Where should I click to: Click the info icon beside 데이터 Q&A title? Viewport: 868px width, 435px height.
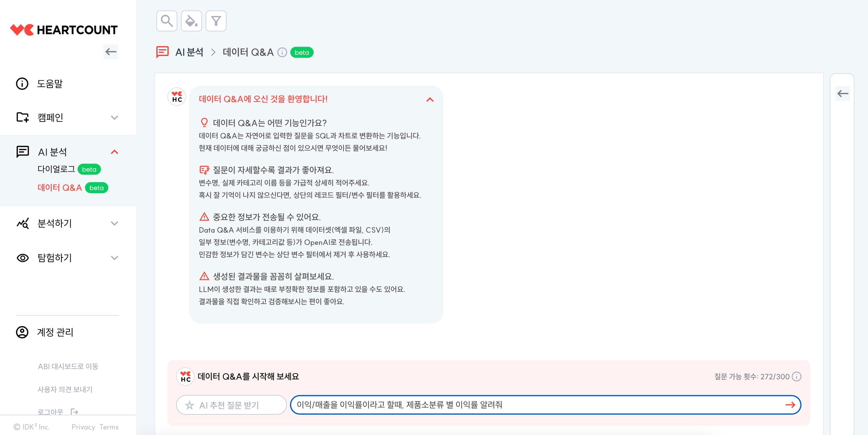click(x=282, y=53)
